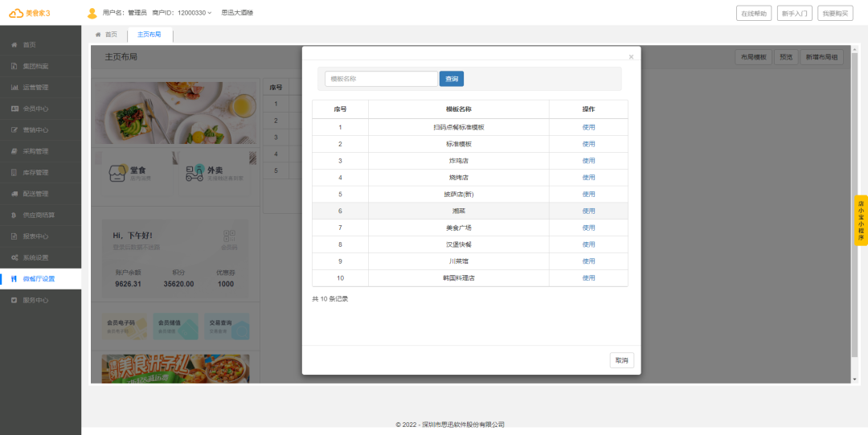Viewport: 868px width, 435px height.
Task: Click the 会员中心 member card icon
Action: click(x=14, y=109)
